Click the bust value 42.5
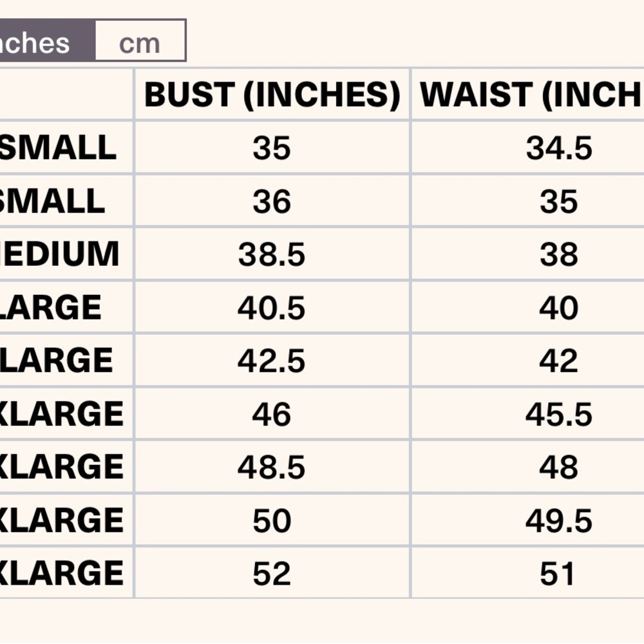The height and width of the screenshot is (644, 644). [x=272, y=361]
